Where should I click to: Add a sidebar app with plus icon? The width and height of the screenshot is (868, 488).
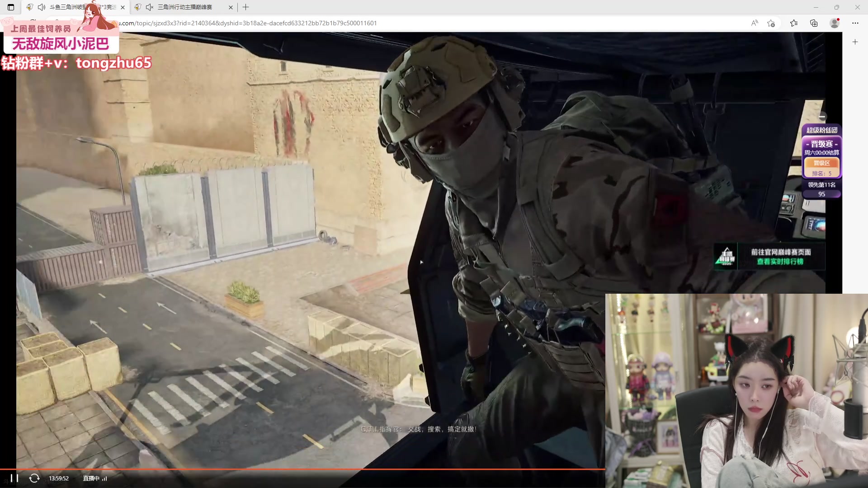(855, 42)
